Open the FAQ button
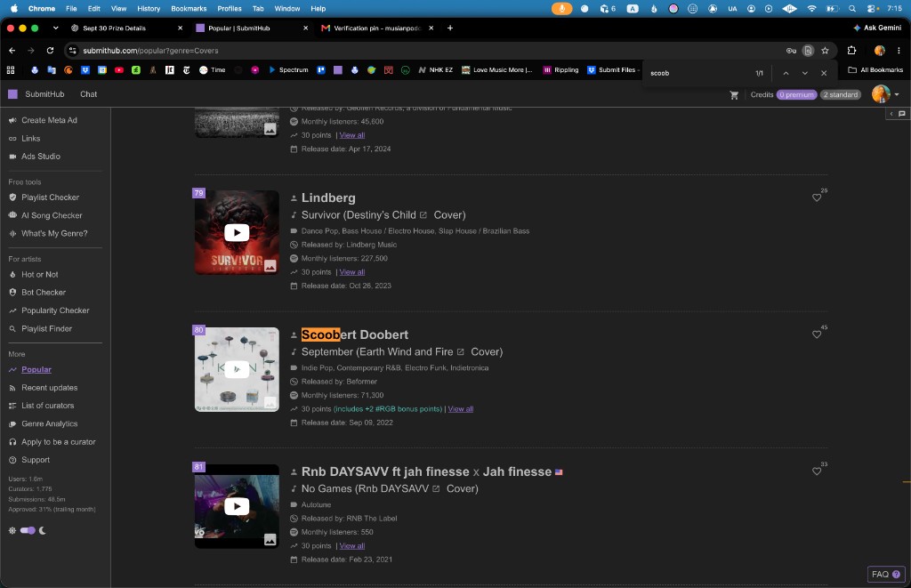 coord(886,574)
